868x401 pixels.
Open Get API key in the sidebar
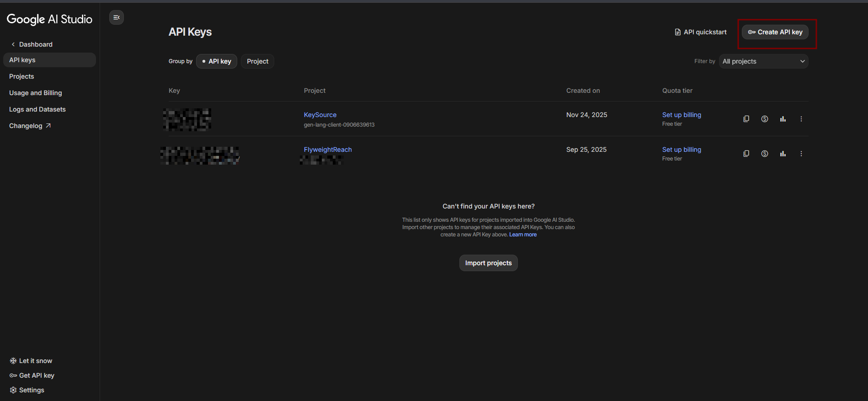pyautogui.click(x=32, y=375)
